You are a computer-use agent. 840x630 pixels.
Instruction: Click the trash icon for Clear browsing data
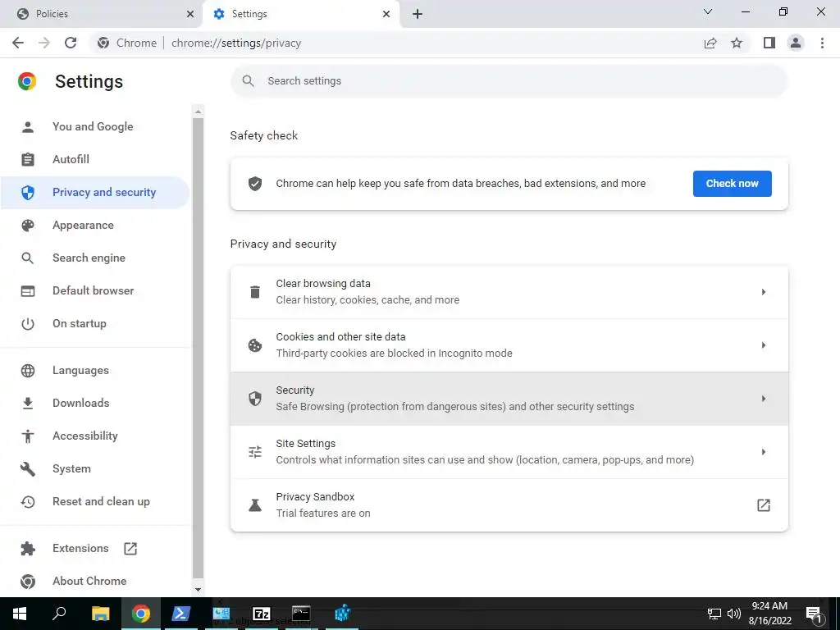point(255,292)
